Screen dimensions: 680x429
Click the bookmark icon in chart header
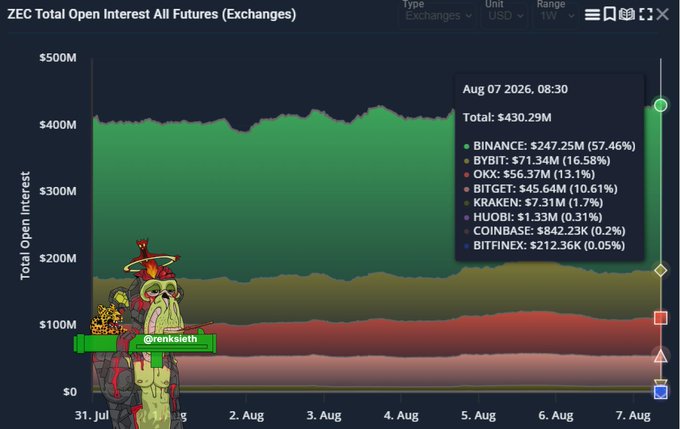[610, 14]
